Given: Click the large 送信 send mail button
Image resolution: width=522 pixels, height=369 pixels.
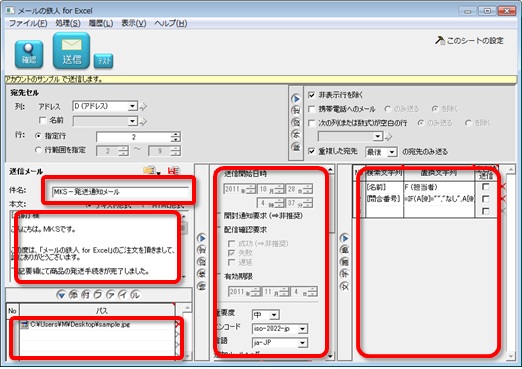Looking at the screenshot, I should point(71,51).
